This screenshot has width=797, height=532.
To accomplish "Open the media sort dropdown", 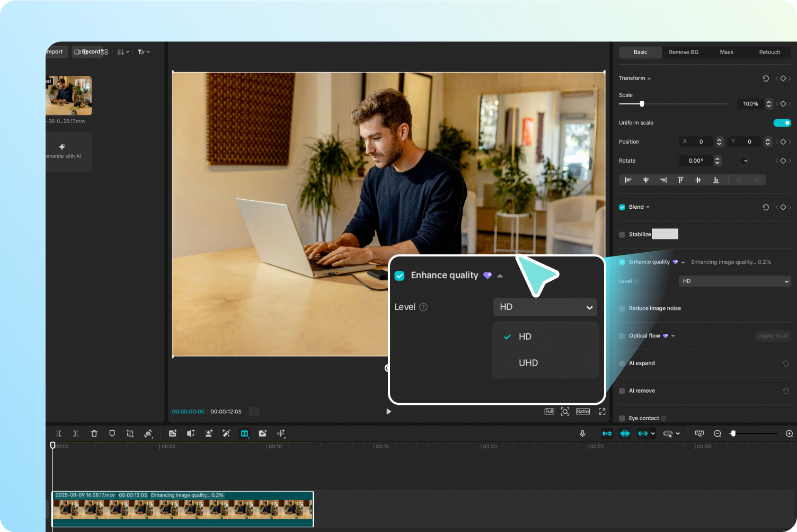I will [123, 52].
